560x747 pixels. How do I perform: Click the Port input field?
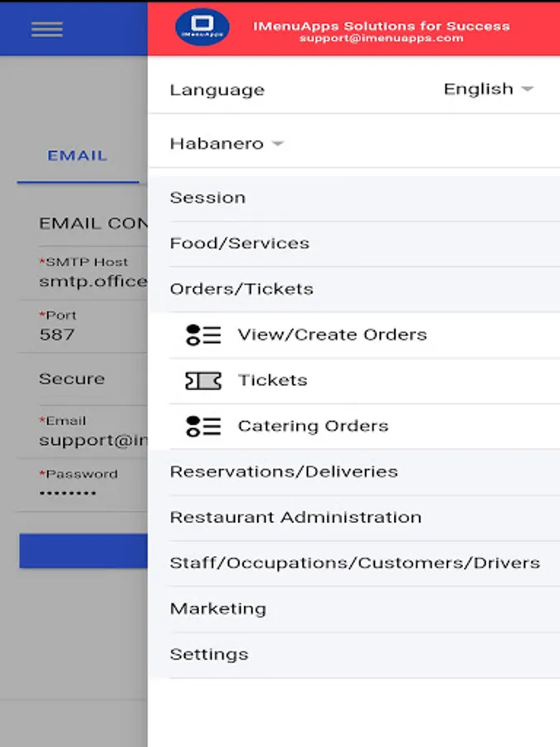pyautogui.click(x=82, y=327)
